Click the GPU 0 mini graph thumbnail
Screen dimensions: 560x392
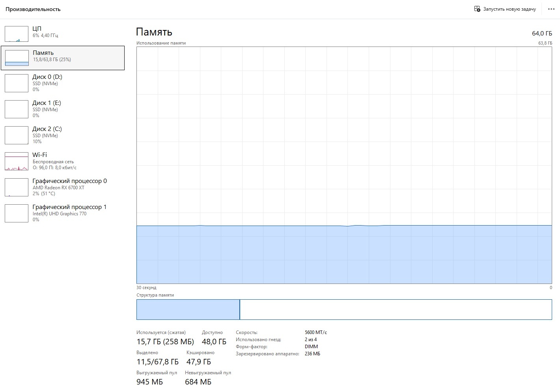(17, 187)
